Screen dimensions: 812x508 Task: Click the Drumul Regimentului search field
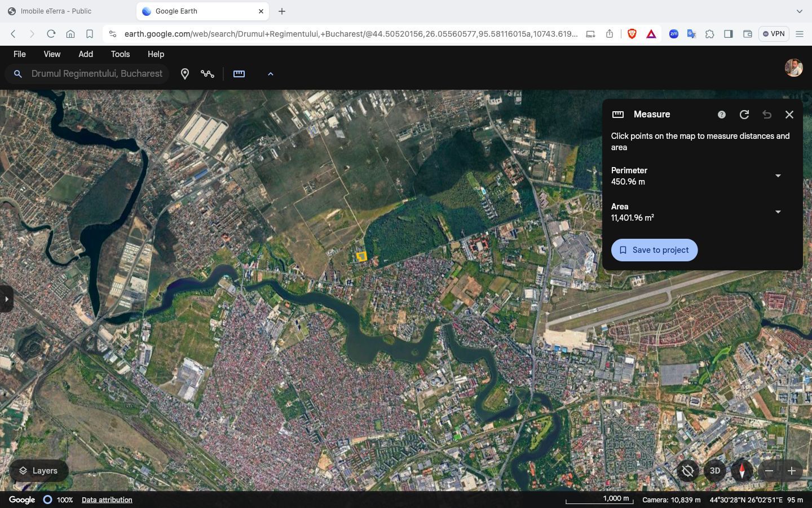pyautogui.click(x=96, y=74)
